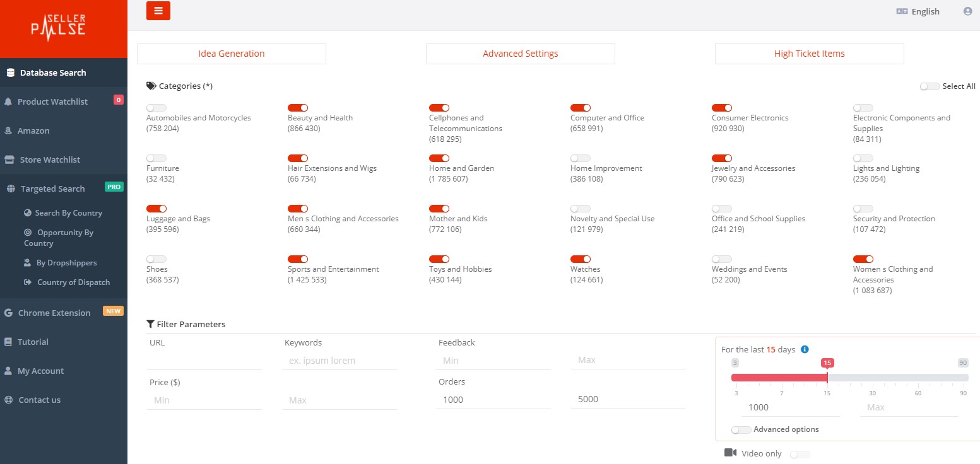The width and height of the screenshot is (980, 464).
Task: Turn on the Select All switch
Action: [929, 86]
